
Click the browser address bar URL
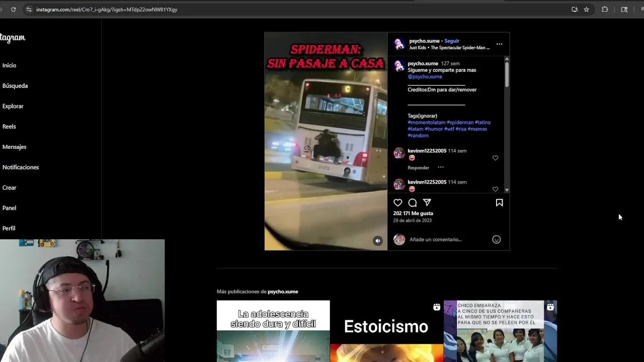click(107, 10)
